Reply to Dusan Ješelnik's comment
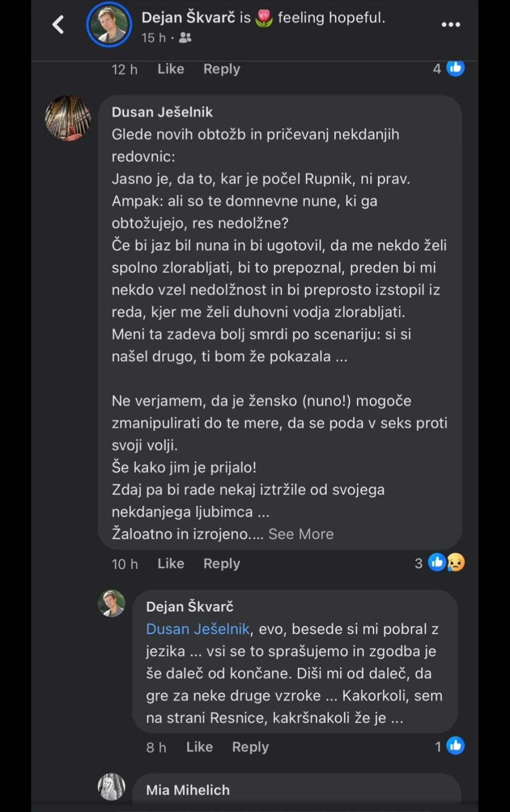Image resolution: width=510 pixels, height=812 pixels. click(x=221, y=564)
